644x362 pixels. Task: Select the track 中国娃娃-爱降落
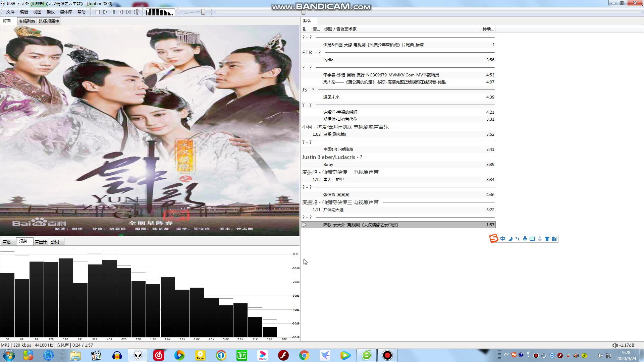(398, 149)
